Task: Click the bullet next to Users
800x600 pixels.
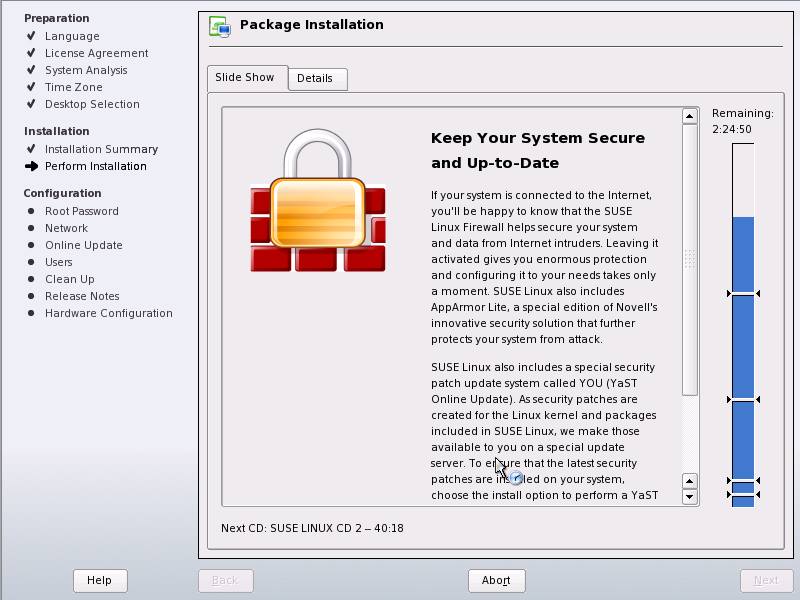Action: coord(31,262)
